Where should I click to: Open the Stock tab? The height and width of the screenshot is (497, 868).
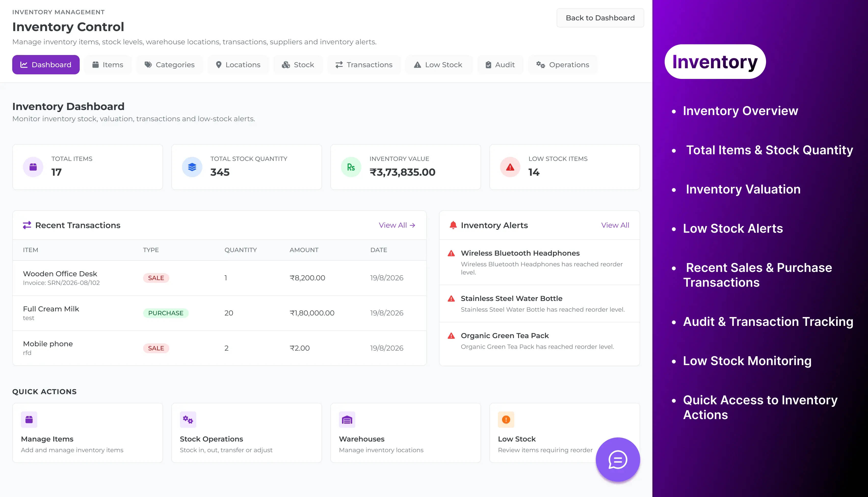pyautogui.click(x=298, y=64)
